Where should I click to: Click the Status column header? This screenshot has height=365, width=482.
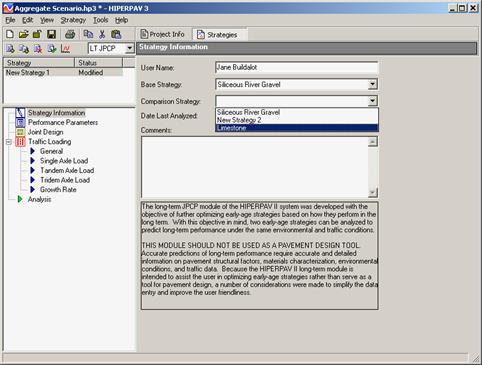pyautogui.click(x=98, y=63)
